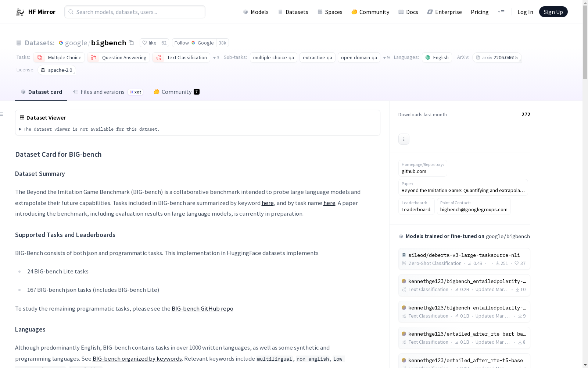Select the apache-2.0 license tag
Image resolution: width=588 pixels, height=368 pixels.
click(x=57, y=70)
